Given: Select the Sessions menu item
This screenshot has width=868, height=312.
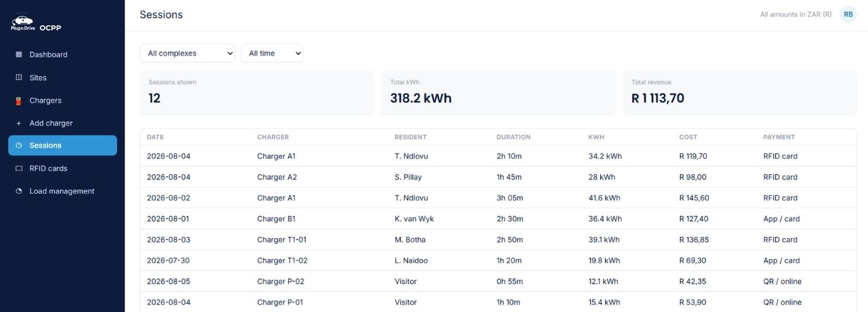Looking at the screenshot, I should pos(63,145).
